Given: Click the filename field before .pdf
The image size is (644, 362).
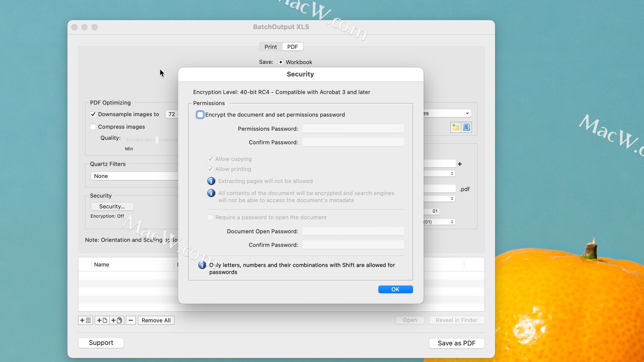Looking at the screenshot, I should (439, 189).
